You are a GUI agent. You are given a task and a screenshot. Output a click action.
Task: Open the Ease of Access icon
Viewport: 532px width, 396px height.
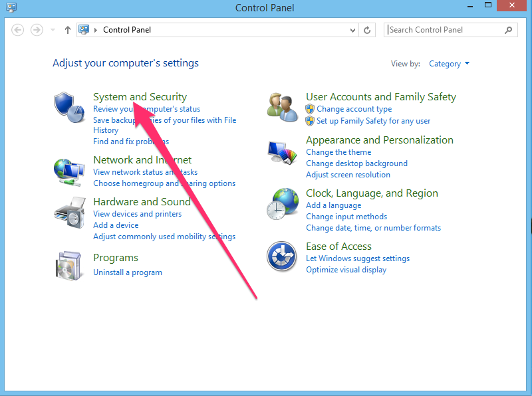click(x=281, y=256)
